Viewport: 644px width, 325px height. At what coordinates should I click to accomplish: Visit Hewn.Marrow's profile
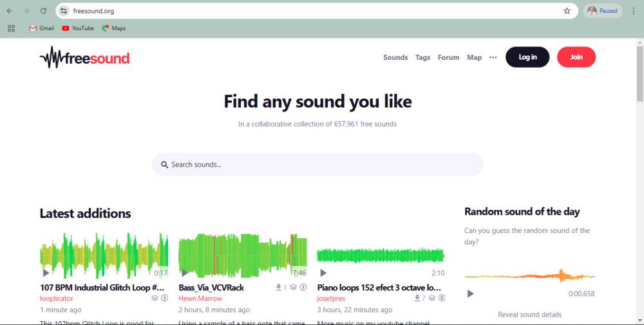pyautogui.click(x=200, y=299)
